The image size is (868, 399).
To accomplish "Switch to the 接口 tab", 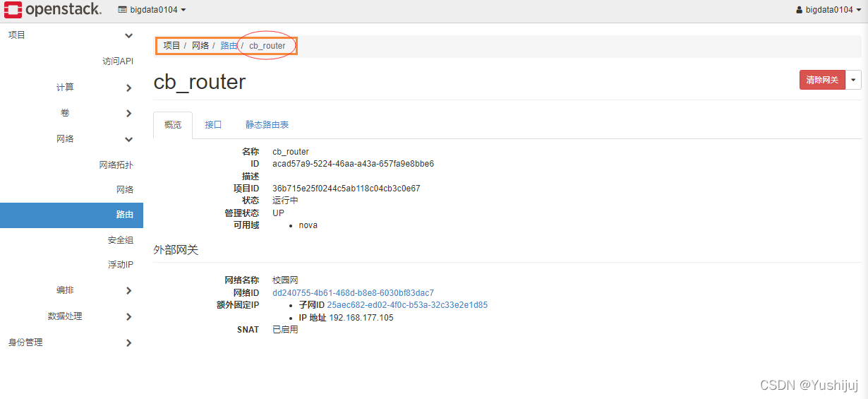I will pos(213,125).
